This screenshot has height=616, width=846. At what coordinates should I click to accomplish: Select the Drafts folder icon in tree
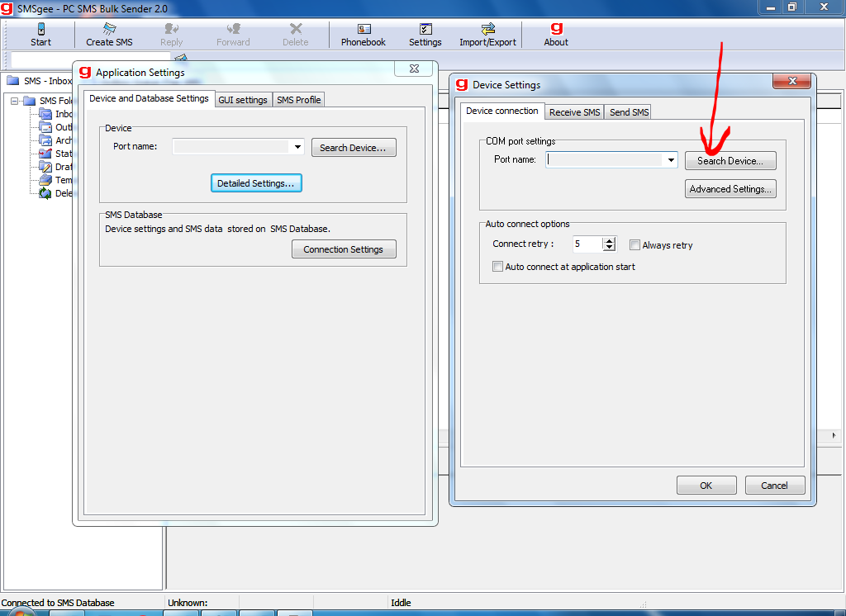(x=46, y=167)
